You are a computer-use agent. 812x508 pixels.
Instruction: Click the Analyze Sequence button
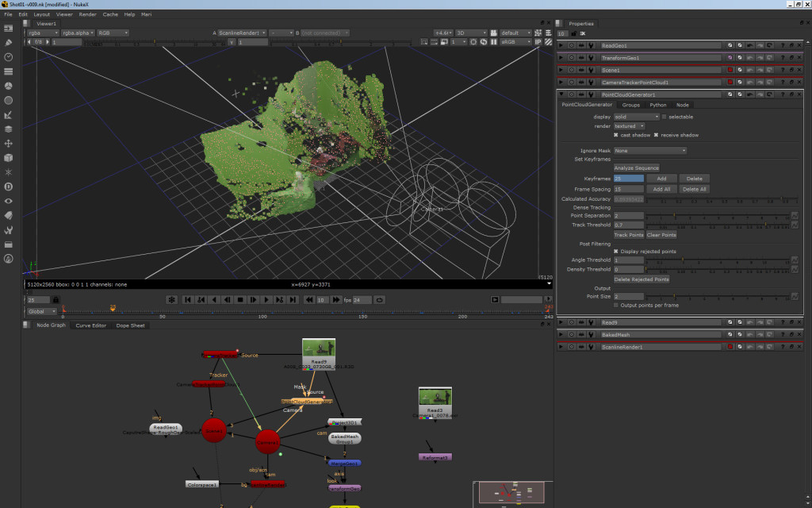click(636, 168)
